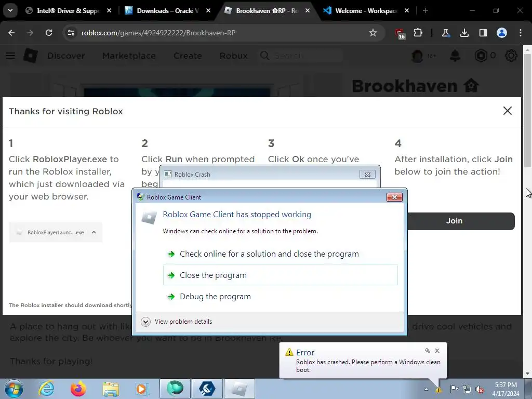Click the browser forward arrow

click(x=30, y=33)
